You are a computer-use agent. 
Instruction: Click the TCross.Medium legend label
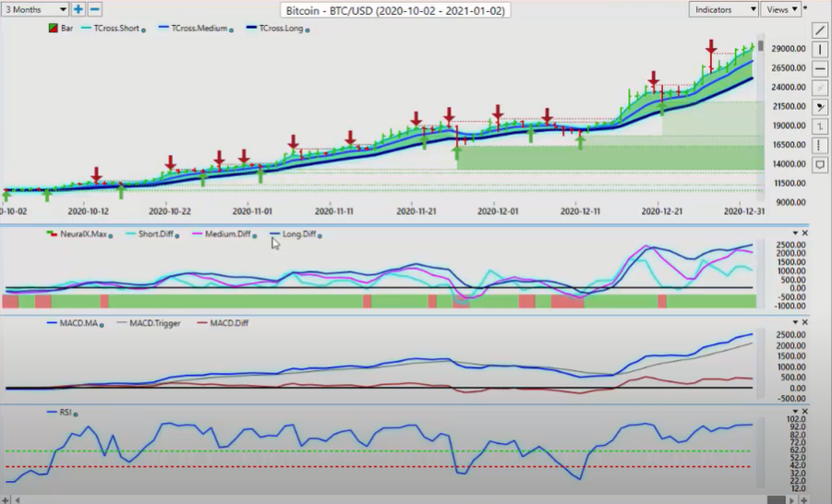point(199,28)
